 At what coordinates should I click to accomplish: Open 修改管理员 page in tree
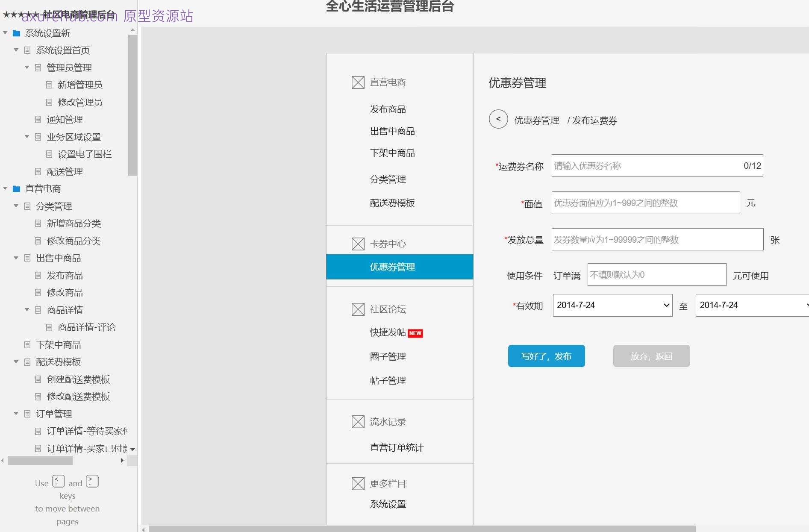(80, 102)
